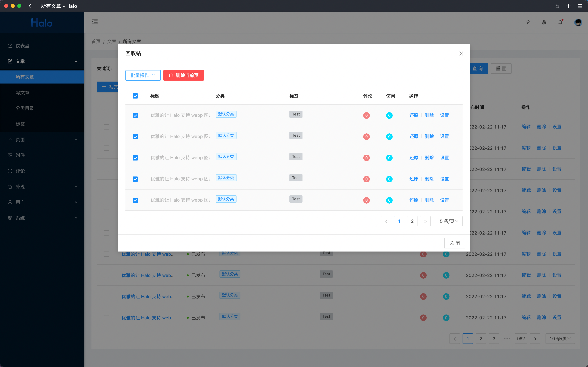This screenshot has height=367, width=588.
Task: Open the 批量操作 bulk actions dropdown
Action: 143,75
